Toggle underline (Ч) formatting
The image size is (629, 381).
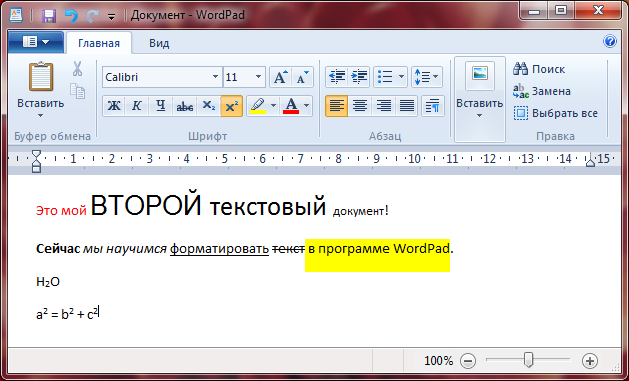(x=160, y=106)
